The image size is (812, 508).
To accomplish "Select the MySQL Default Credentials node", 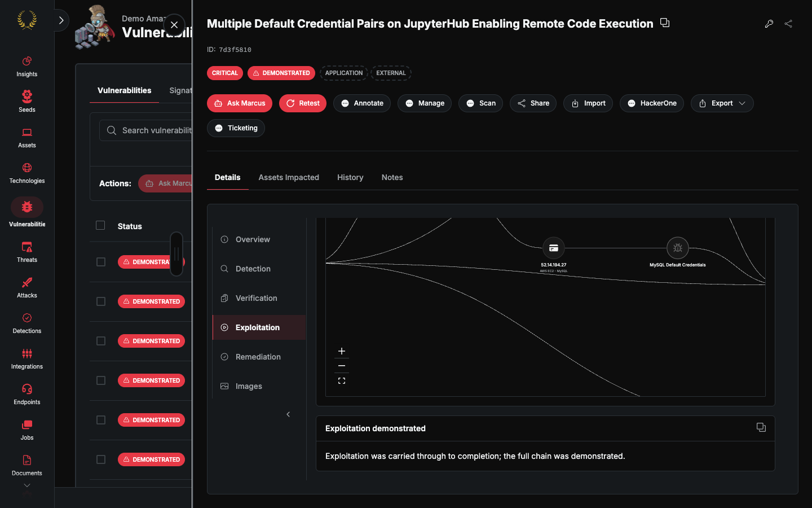I will 678,248.
